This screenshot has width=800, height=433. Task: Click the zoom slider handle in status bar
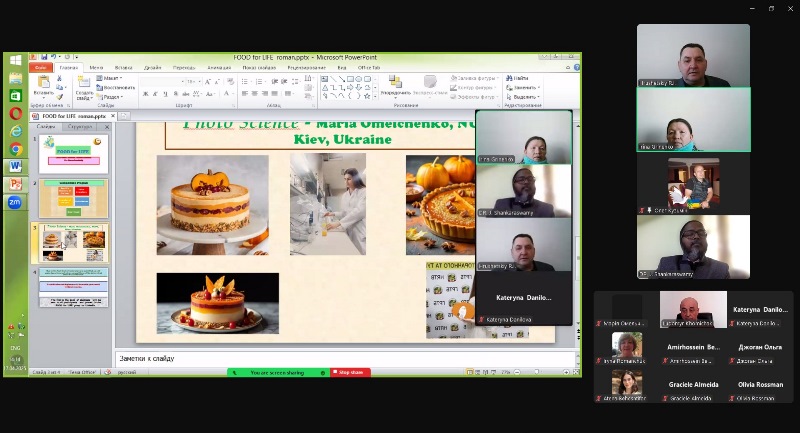pos(536,372)
